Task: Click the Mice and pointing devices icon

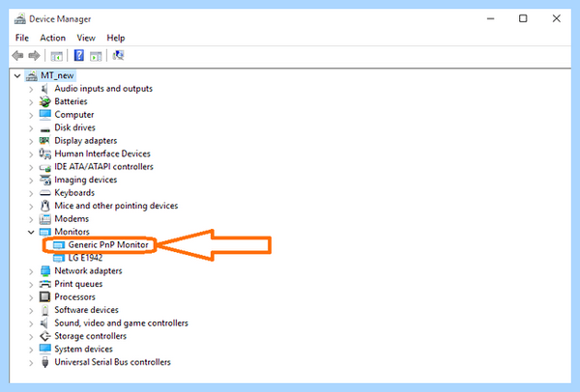Action: [x=45, y=206]
